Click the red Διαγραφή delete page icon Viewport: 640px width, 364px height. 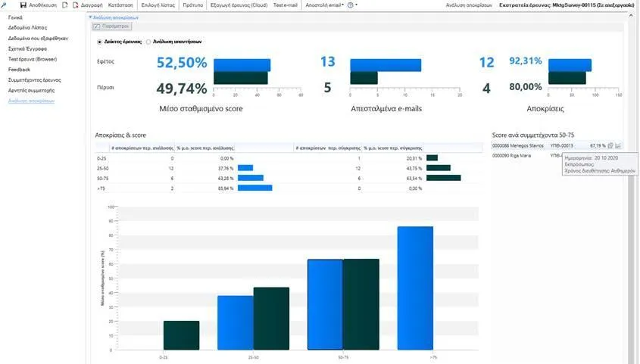76,5
